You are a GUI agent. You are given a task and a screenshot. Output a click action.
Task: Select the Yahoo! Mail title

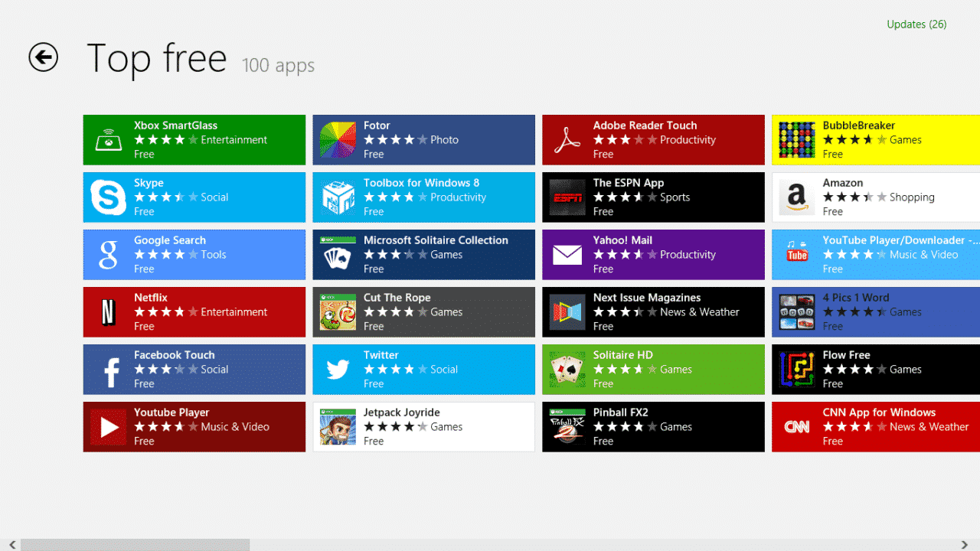(x=622, y=240)
